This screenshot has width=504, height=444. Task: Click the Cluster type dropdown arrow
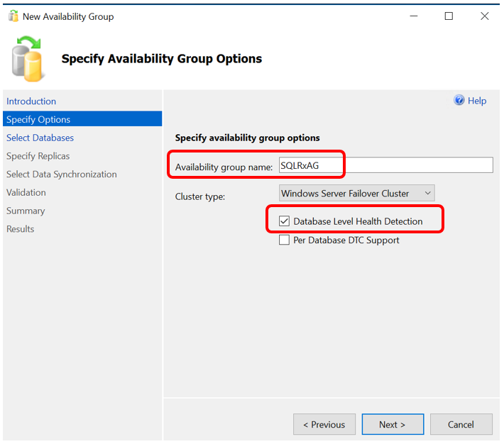(x=427, y=193)
